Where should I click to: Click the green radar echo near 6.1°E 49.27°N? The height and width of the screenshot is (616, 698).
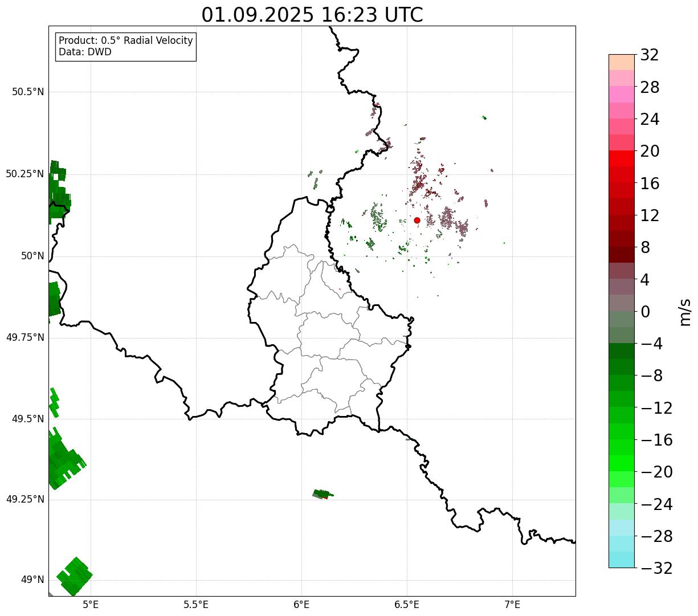(323, 494)
